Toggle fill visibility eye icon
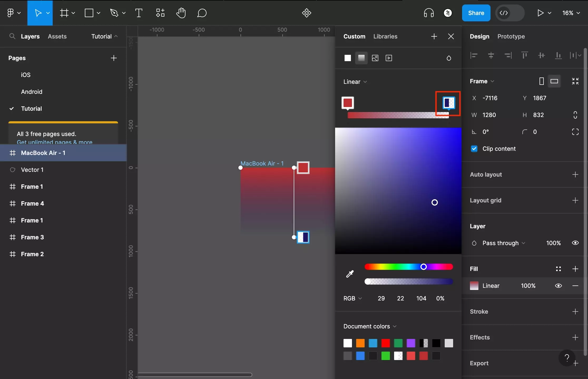 558,285
